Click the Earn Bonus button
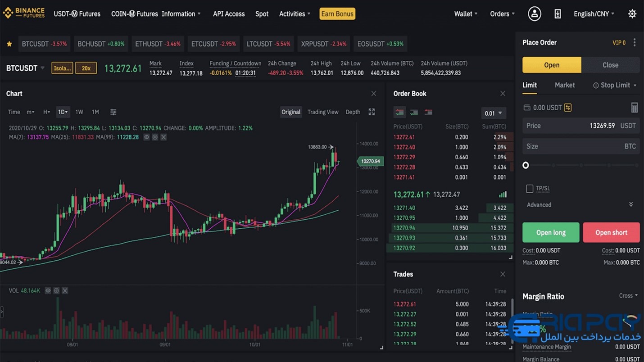Image resolution: width=644 pixels, height=362 pixels. [x=337, y=14]
